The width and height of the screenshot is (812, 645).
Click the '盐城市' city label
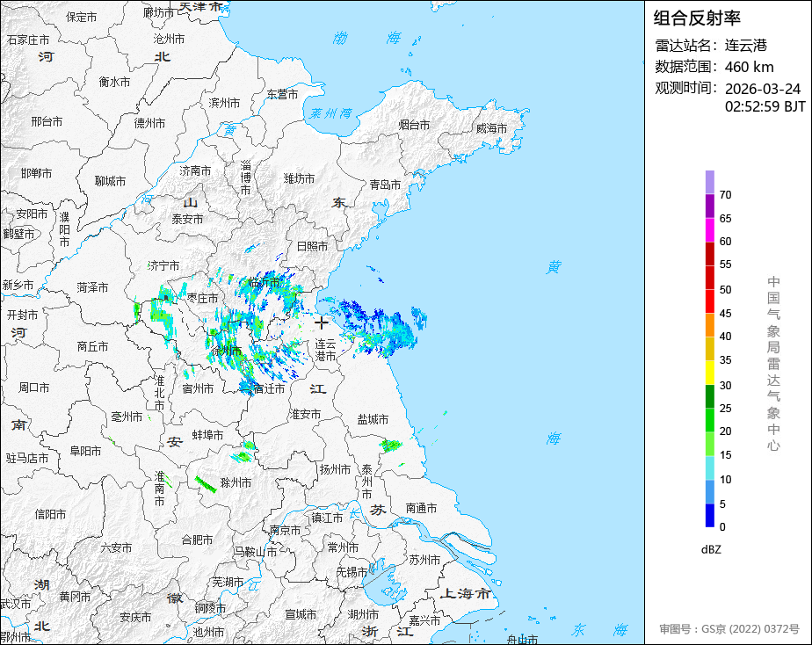373,419
